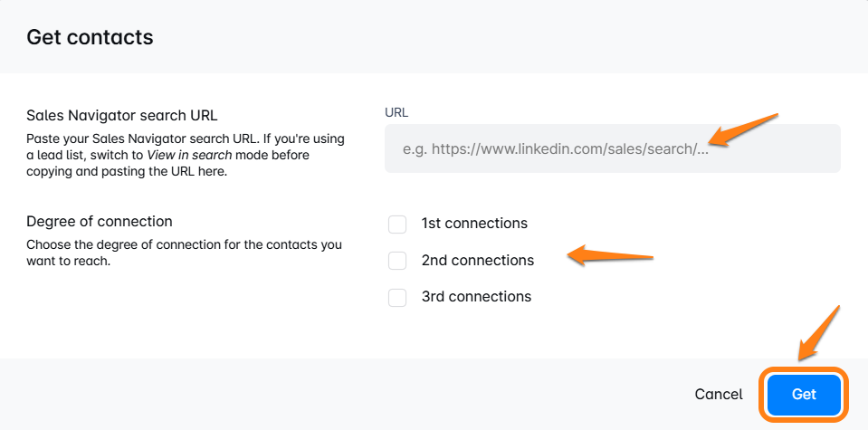This screenshot has height=430, width=868.
Task: Click the "2nd connections" label text
Action: coord(478,261)
